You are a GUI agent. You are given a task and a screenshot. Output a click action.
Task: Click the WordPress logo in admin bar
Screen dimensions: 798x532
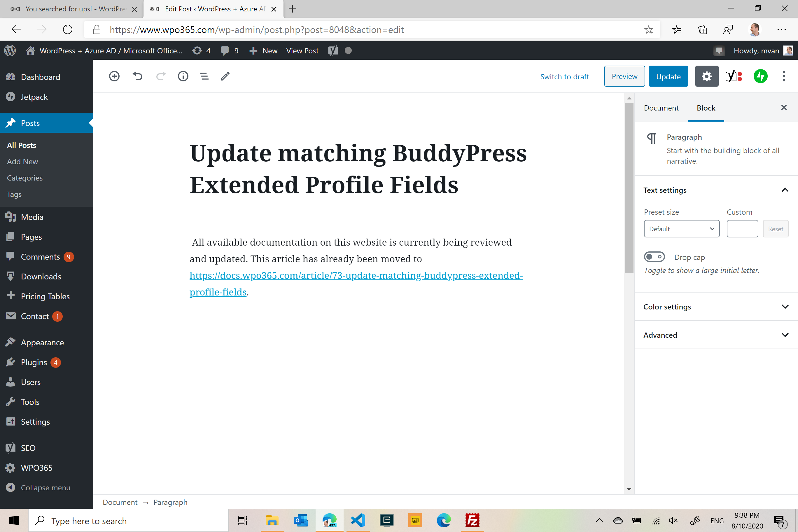10,50
